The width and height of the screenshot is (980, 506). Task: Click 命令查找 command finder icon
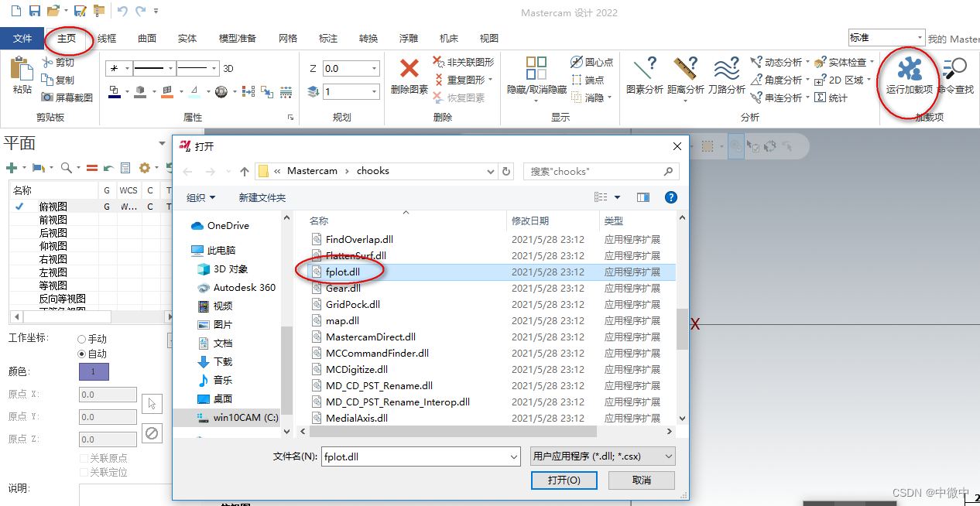[955, 69]
